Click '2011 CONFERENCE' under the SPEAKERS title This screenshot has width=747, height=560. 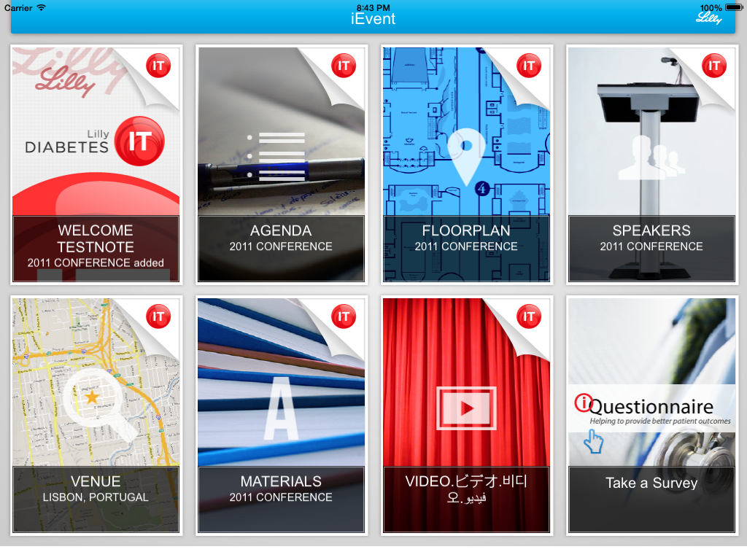(x=651, y=246)
